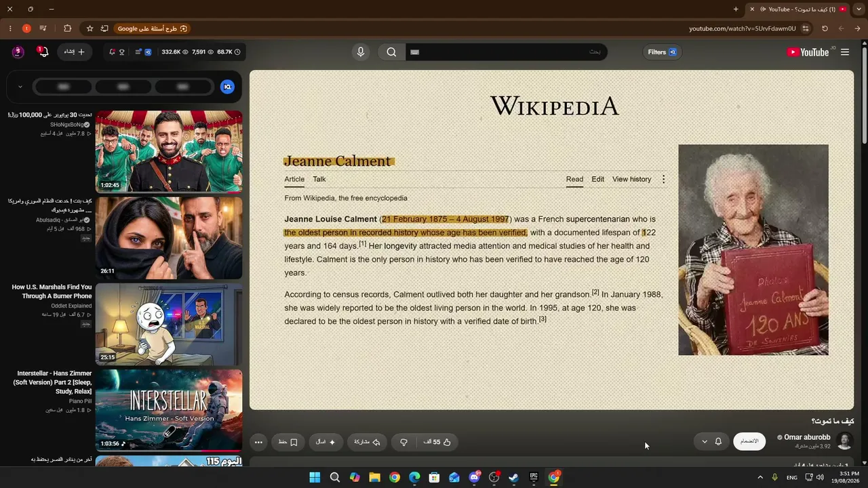Open the 1:02:45 SHoNgxBoNg video thumbnail

(x=169, y=152)
